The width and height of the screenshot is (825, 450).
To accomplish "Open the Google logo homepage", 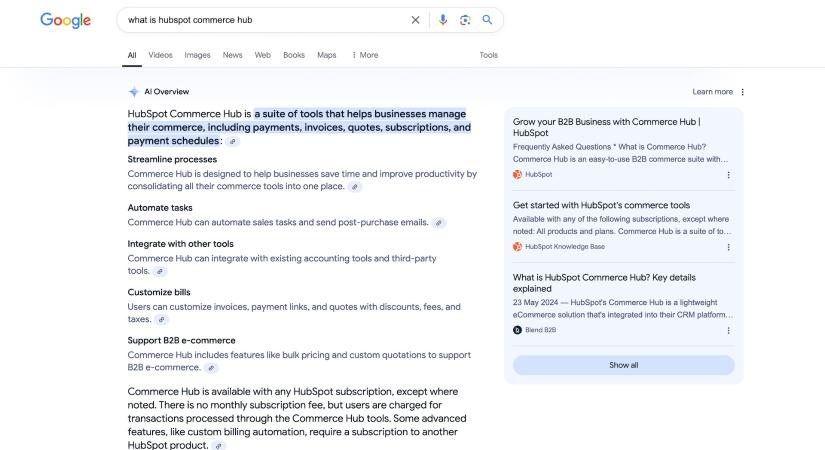I will pyautogui.click(x=65, y=20).
